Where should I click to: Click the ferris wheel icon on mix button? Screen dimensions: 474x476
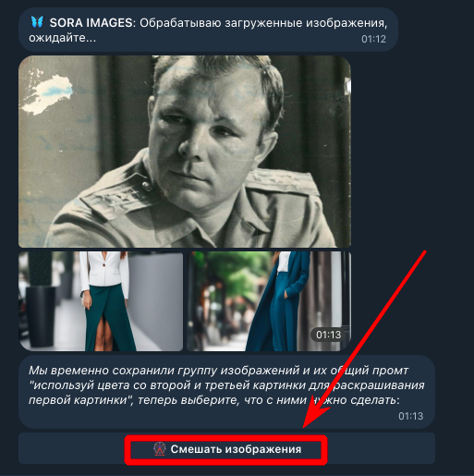pyautogui.click(x=160, y=449)
